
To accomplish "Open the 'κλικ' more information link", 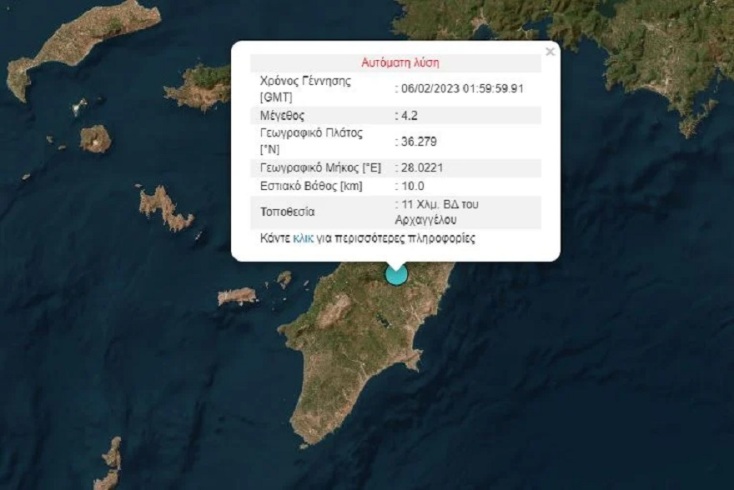I will tap(303, 238).
